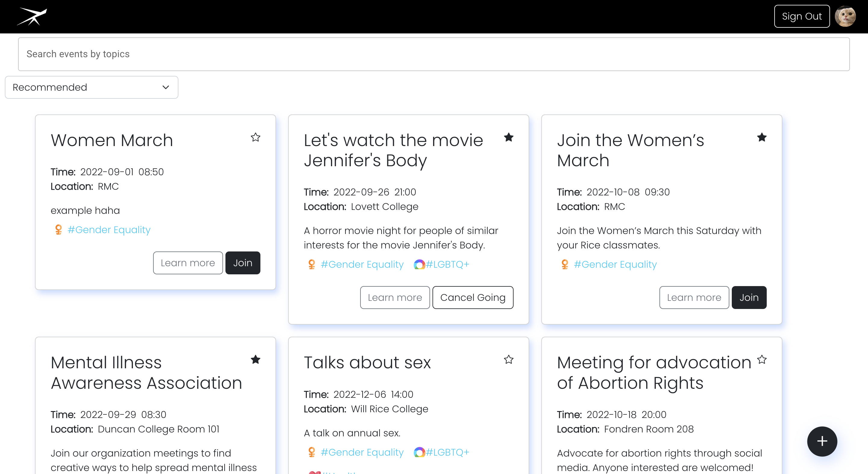The height and width of the screenshot is (474, 868).
Task: Unstar Let's watch the movie Jennifer's Body
Action: 508,137
